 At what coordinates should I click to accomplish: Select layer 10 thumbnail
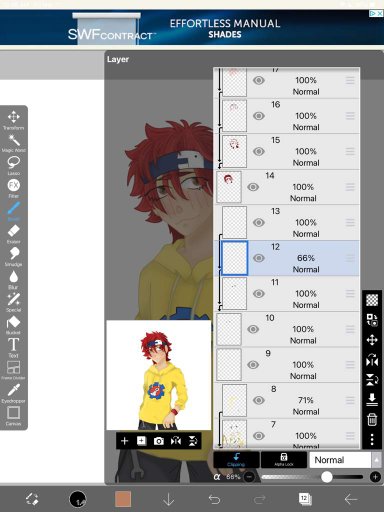(x=229, y=329)
